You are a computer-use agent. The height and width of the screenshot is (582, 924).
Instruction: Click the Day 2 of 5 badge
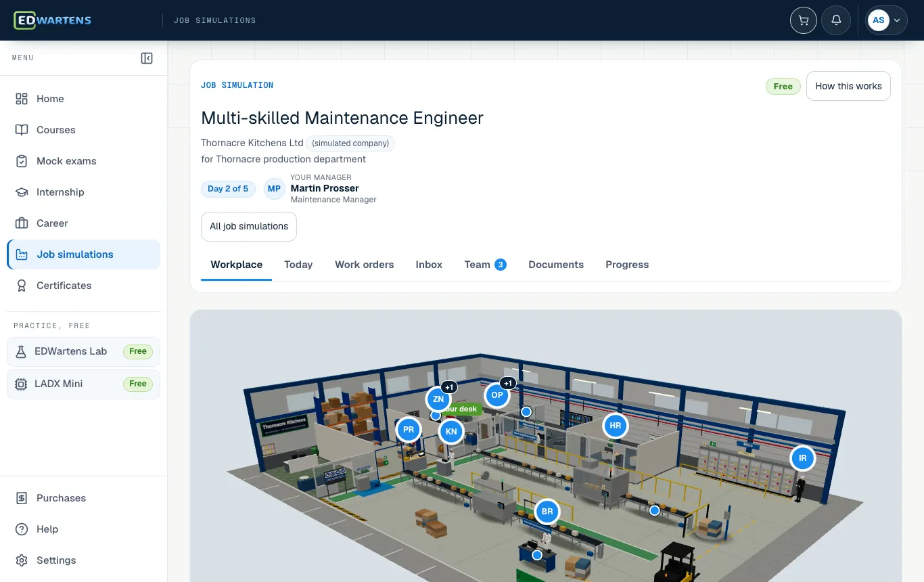tap(228, 189)
